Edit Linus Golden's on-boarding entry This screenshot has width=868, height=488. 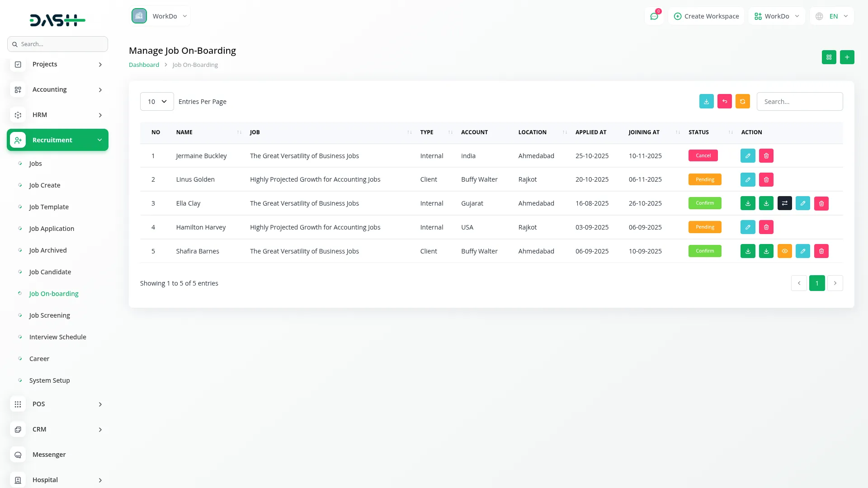(x=748, y=180)
